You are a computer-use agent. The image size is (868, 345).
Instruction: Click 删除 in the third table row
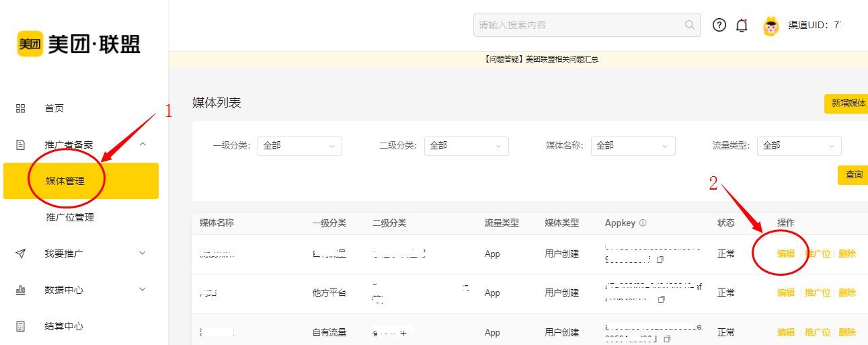(x=847, y=332)
